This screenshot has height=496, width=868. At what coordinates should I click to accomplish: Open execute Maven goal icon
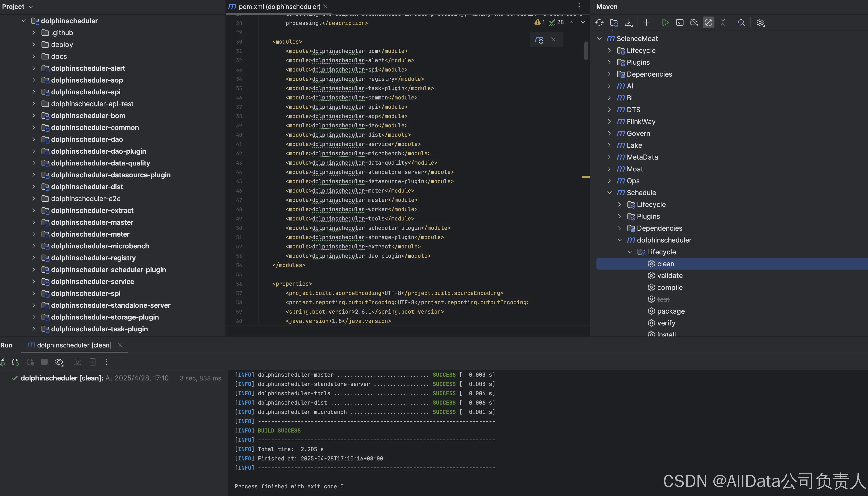[679, 22]
